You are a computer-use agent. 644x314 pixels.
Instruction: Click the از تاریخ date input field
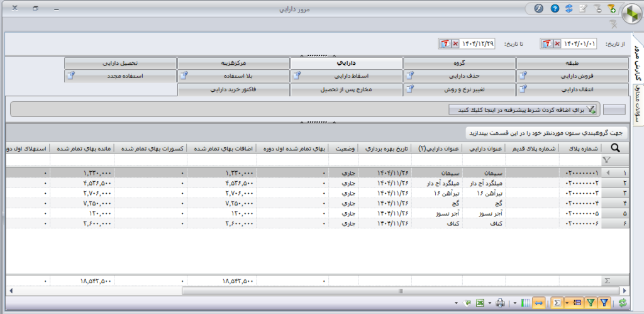[579, 44]
